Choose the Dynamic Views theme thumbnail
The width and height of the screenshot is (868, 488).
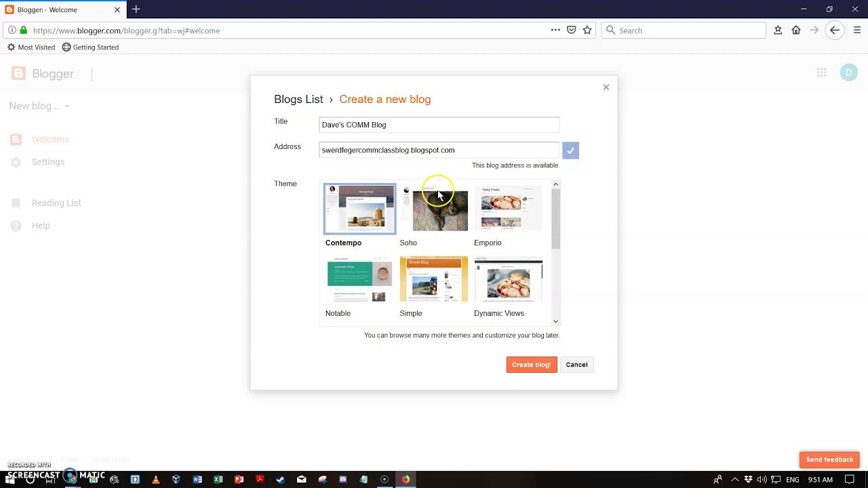(x=509, y=279)
